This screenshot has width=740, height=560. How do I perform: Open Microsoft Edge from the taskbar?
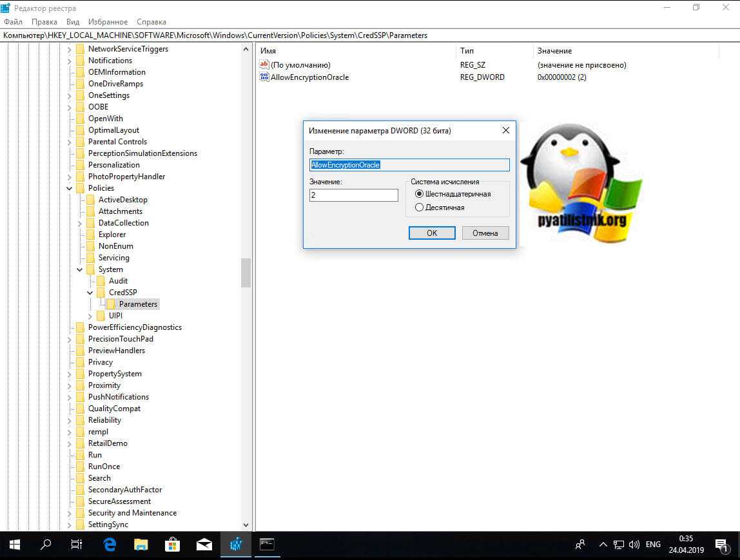tap(110, 545)
